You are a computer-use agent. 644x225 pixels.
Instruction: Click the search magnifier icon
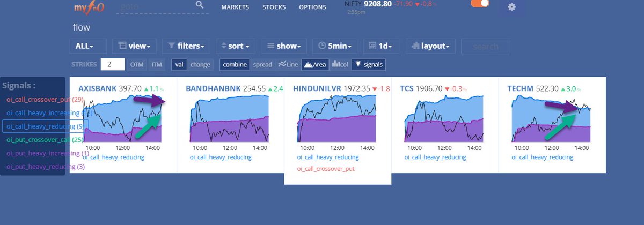(x=200, y=5)
